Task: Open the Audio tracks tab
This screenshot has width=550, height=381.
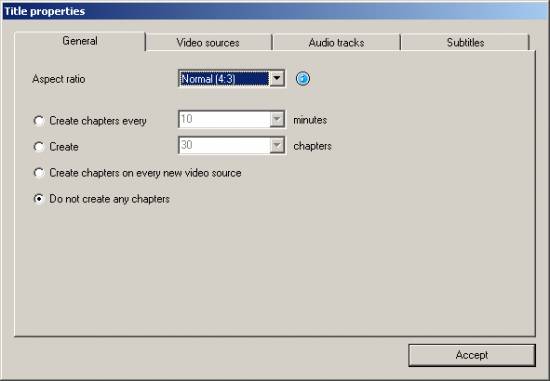Action: [x=336, y=43]
